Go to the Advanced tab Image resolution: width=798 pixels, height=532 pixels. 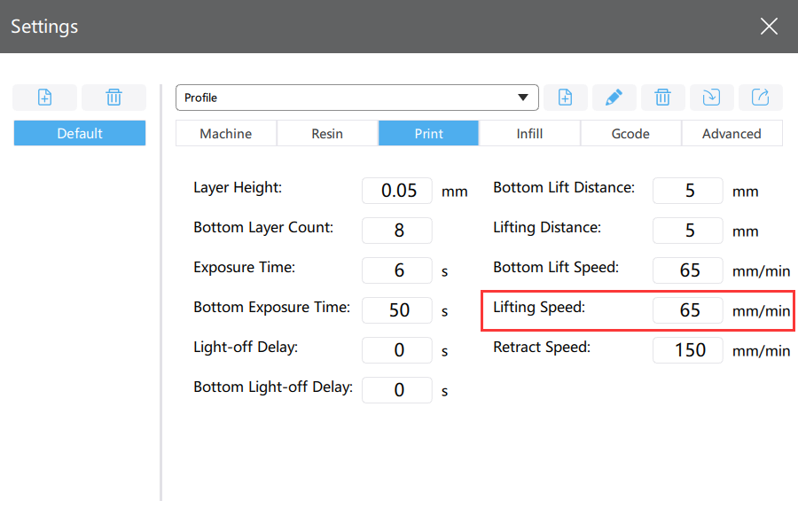[731, 133]
